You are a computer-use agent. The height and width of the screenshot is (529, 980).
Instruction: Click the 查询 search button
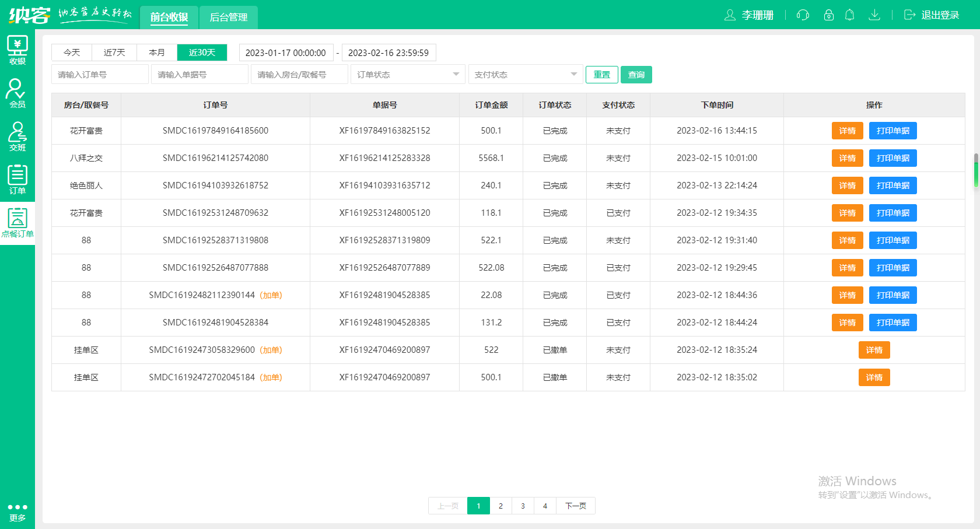[636, 75]
